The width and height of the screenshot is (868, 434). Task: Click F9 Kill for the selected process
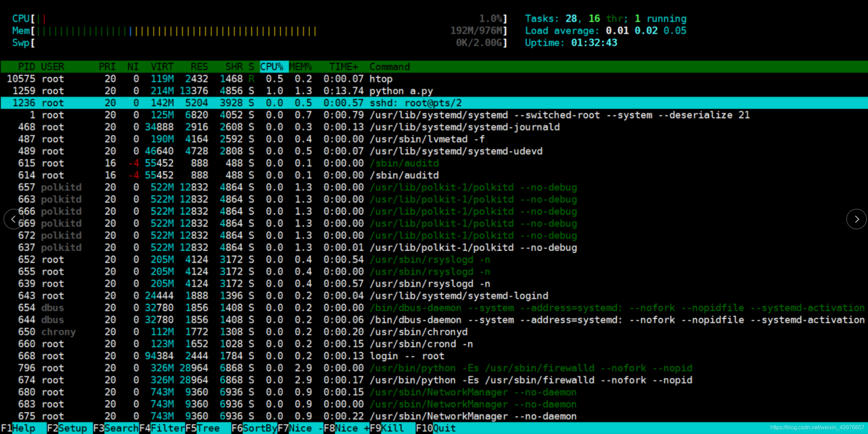click(x=392, y=428)
